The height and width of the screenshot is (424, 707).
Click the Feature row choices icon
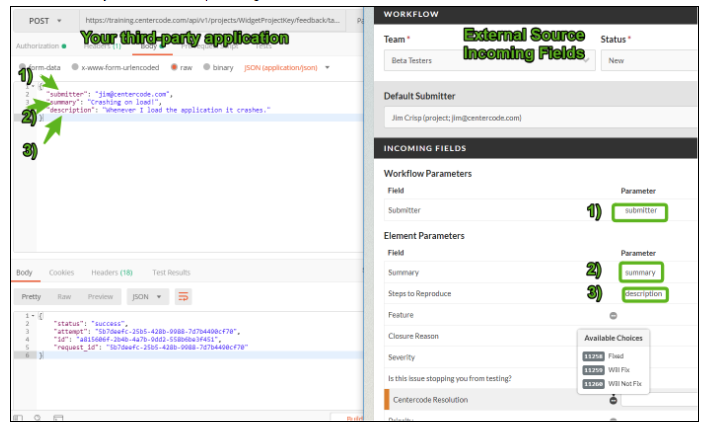[x=613, y=315]
